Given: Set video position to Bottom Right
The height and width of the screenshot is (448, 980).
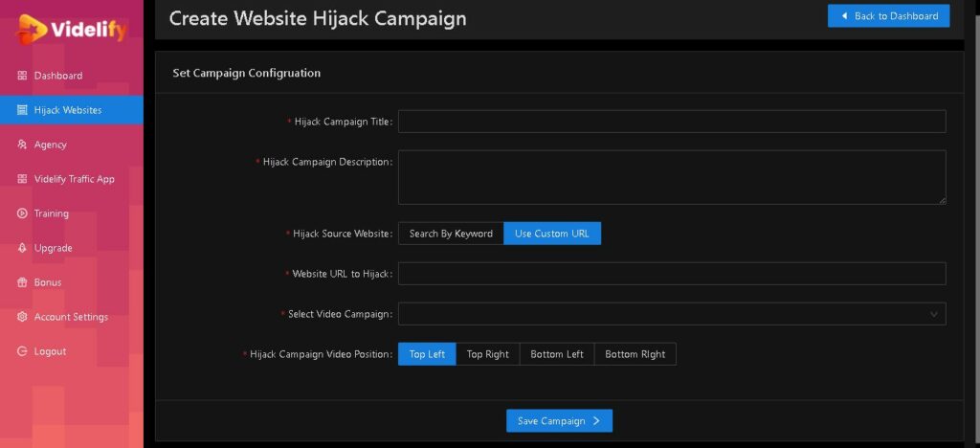Looking at the screenshot, I should click(x=635, y=354).
